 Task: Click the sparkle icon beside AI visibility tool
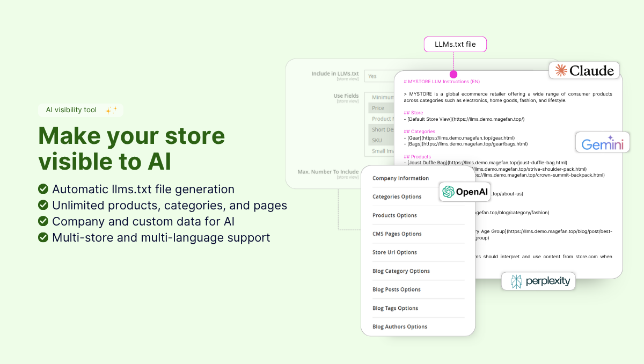pyautogui.click(x=111, y=110)
